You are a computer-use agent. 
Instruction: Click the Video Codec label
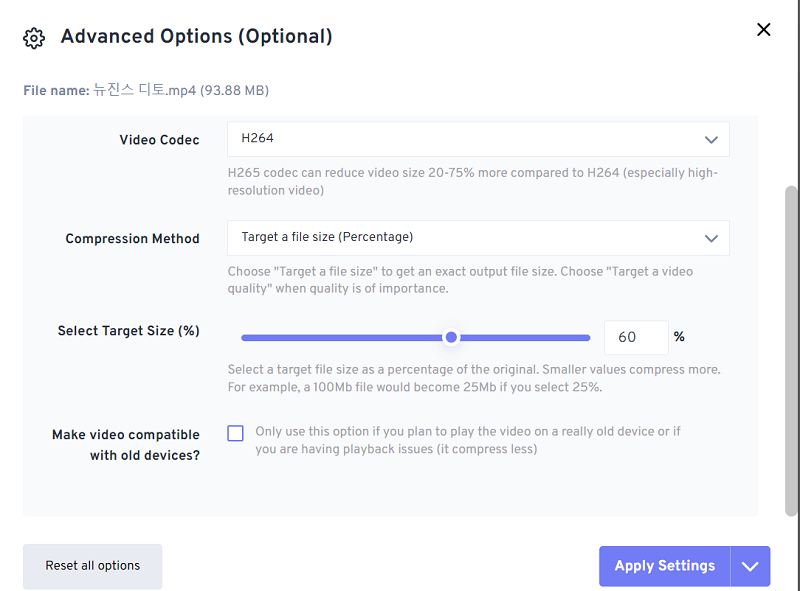(159, 140)
